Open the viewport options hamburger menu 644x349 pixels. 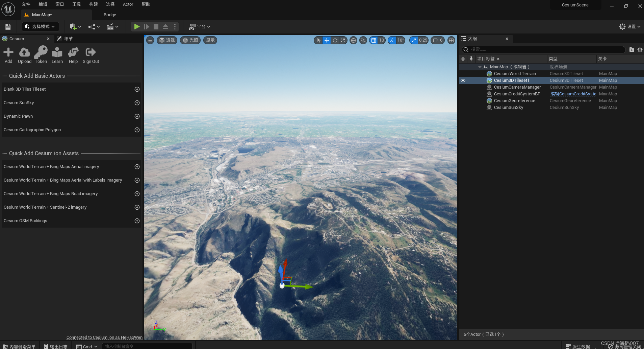(150, 40)
